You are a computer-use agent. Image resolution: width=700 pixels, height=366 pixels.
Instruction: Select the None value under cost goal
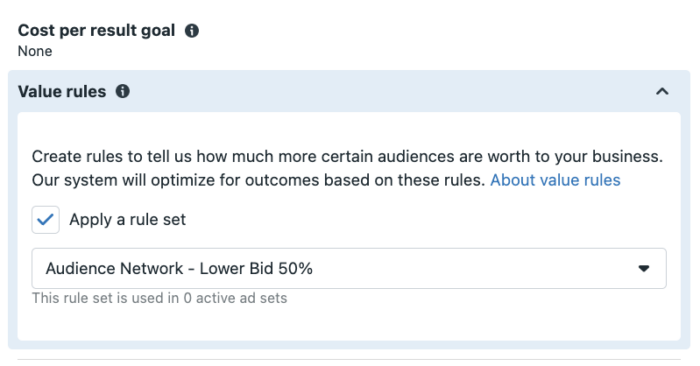click(35, 51)
